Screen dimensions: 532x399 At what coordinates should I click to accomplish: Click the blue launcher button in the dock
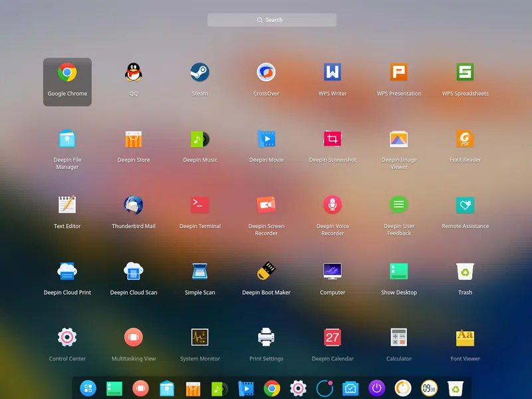[x=88, y=388]
